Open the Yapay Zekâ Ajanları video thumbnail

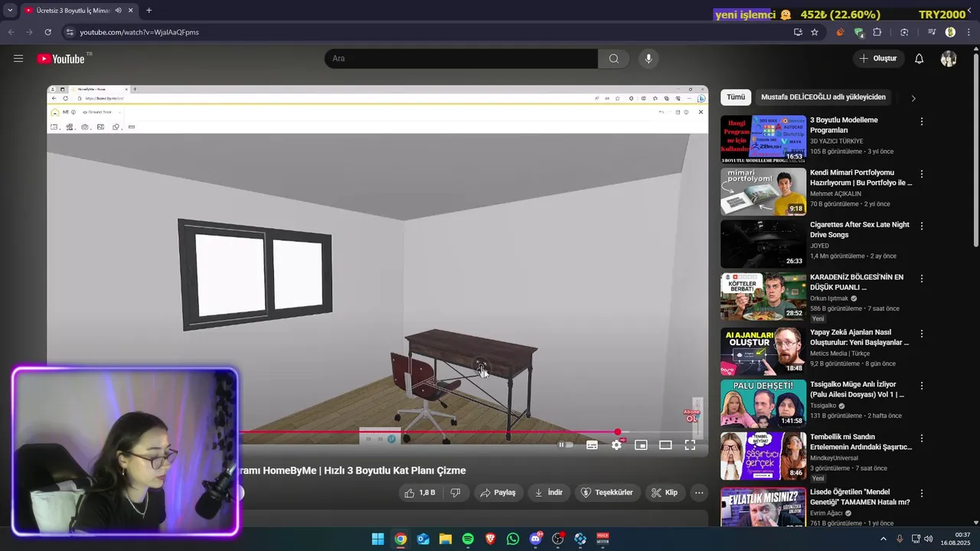pos(763,352)
